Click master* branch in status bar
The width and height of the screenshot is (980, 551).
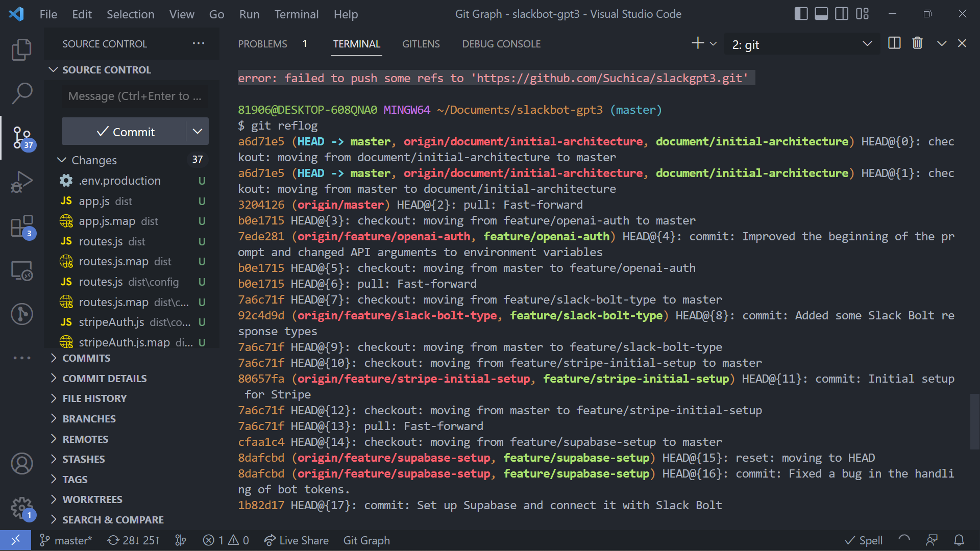tap(66, 540)
